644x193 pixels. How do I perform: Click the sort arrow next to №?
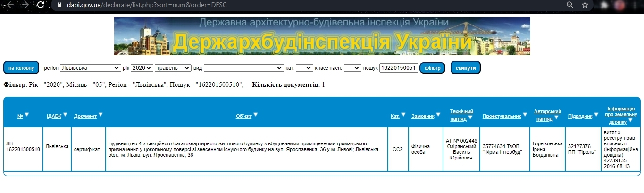[x=27, y=114]
